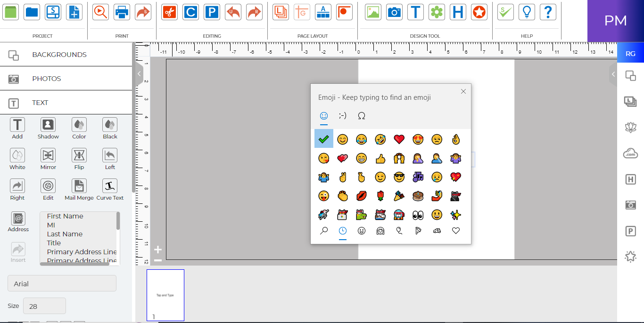Click the Print preview magnifier icon

pos(100,12)
